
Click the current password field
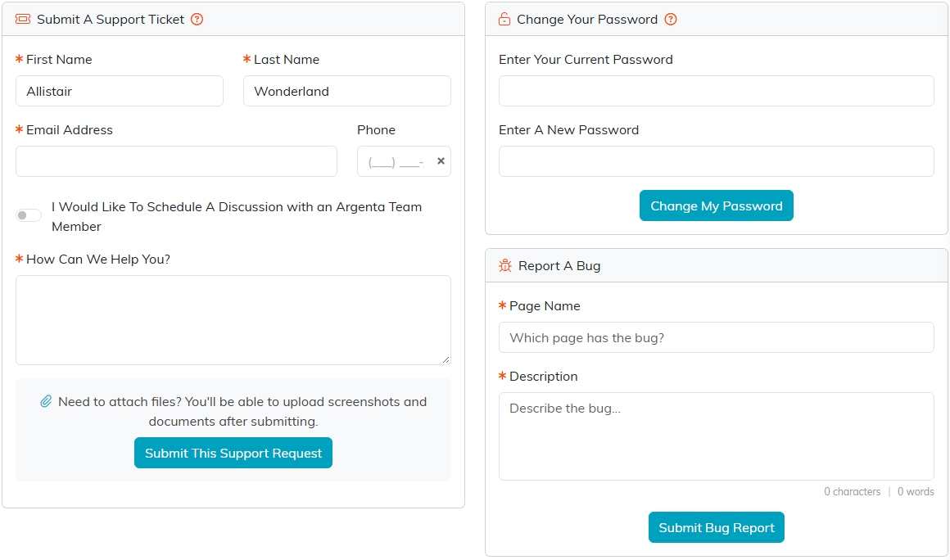(716, 91)
